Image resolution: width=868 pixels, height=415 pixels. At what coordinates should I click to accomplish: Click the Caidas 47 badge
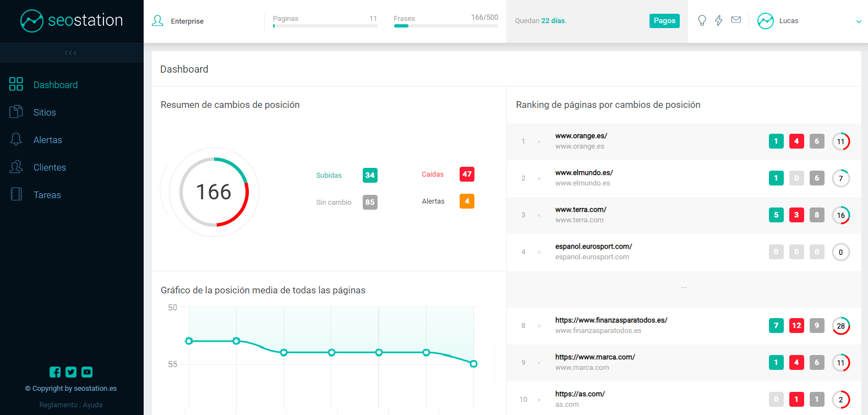click(x=467, y=174)
